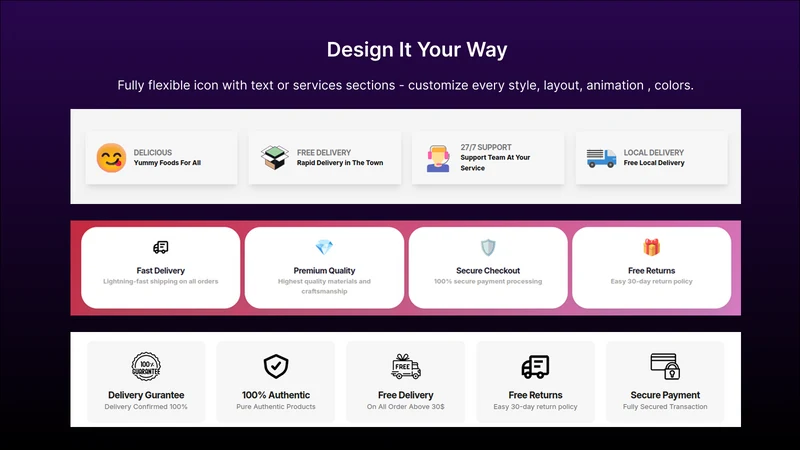The image size is (800, 450).
Task: Click the 100% guarantee badge icon
Action: (146, 366)
